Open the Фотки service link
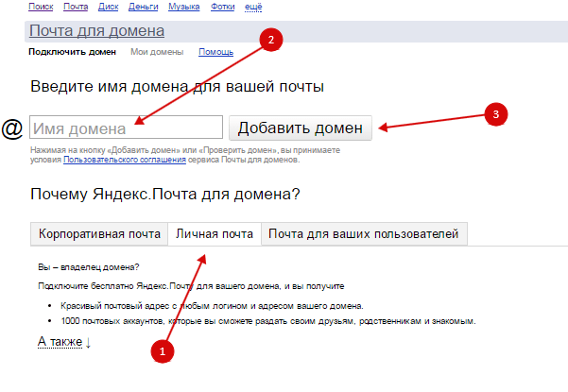568x392 pixels. (223, 7)
